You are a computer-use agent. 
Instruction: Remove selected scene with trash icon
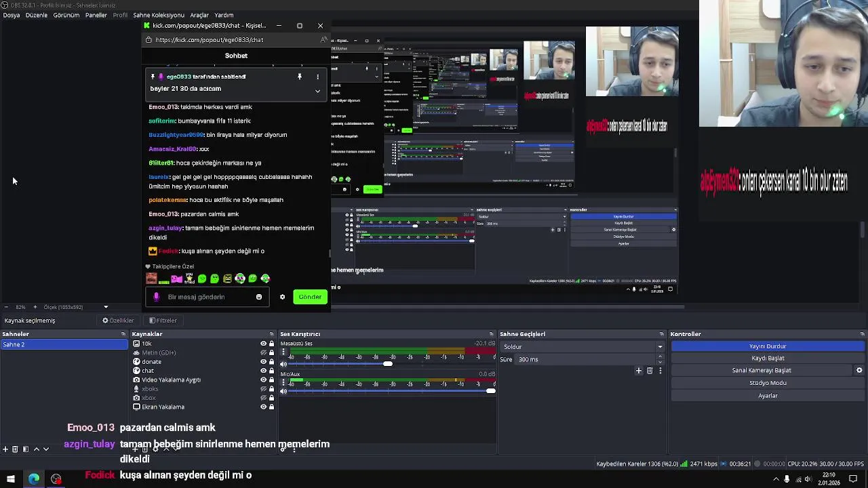15,449
